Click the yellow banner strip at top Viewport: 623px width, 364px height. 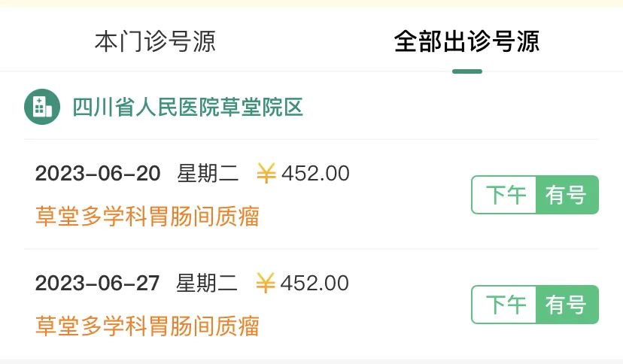(311, 3)
